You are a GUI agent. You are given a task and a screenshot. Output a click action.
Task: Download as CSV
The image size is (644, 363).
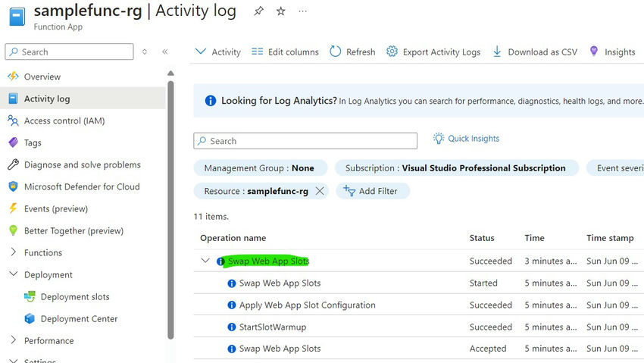pyautogui.click(x=535, y=52)
